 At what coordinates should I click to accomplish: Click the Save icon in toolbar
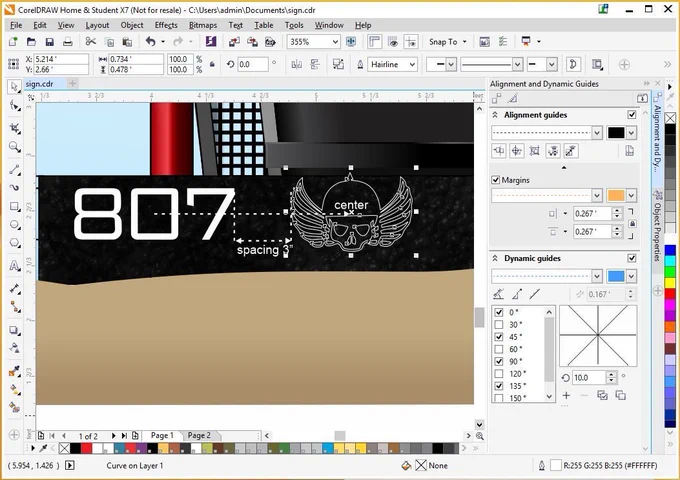(49, 42)
